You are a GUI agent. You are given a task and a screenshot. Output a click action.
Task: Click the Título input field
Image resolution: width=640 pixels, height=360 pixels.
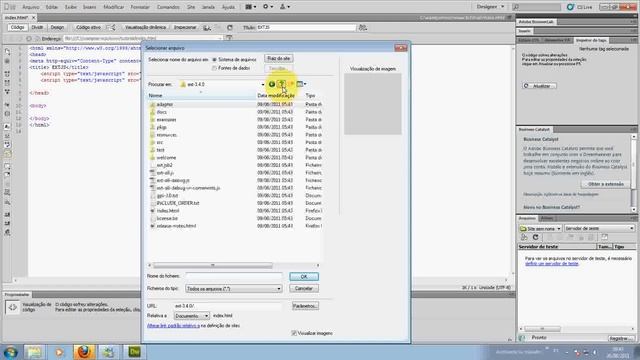(x=306, y=27)
